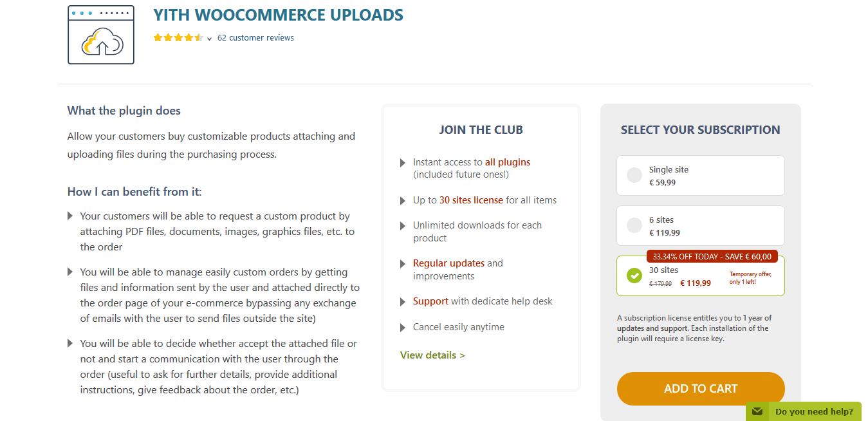Click the arrow bullet beside Cancel easily anytime
This screenshot has width=868, height=421.
pos(403,328)
